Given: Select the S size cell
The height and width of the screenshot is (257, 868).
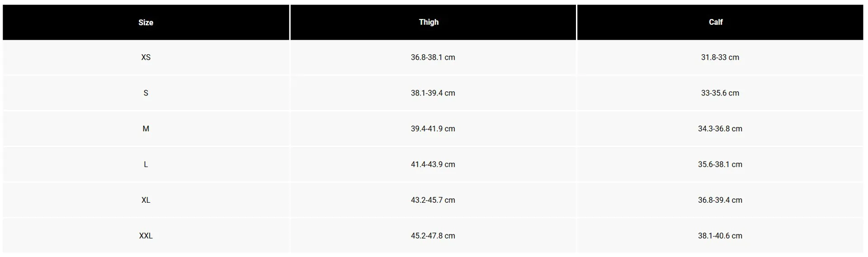Looking at the screenshot, I should [146, 93].
